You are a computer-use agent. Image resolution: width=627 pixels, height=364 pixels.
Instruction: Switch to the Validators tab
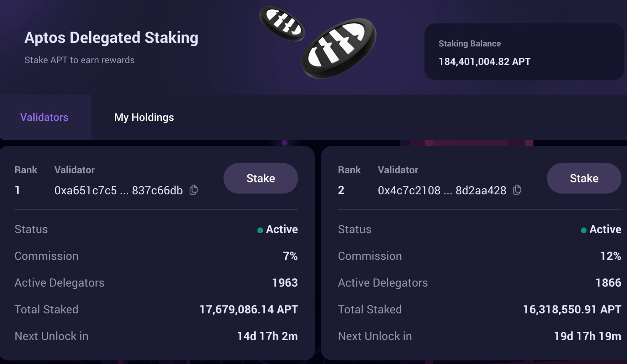pyautogui.click(x=44, y=117)
